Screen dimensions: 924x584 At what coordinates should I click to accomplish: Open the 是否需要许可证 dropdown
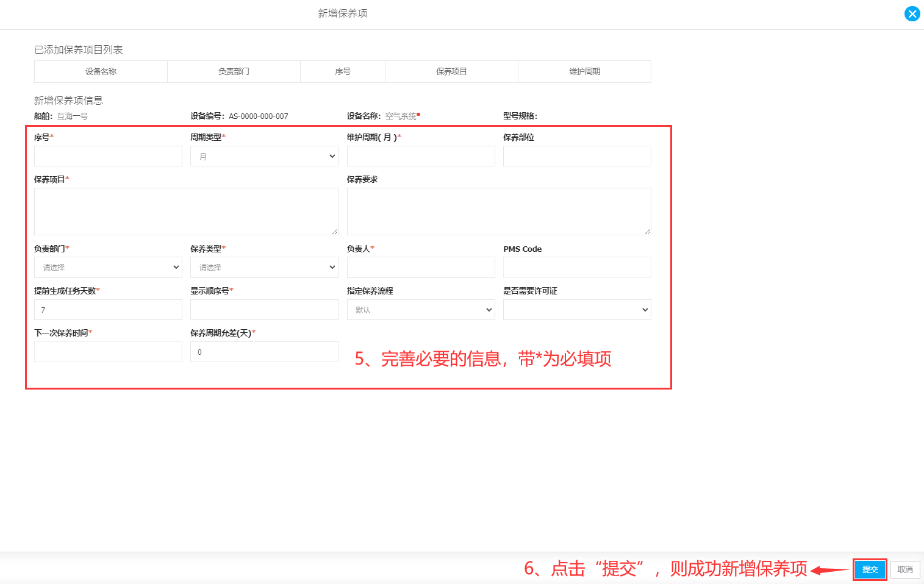[x=577, y=310]
